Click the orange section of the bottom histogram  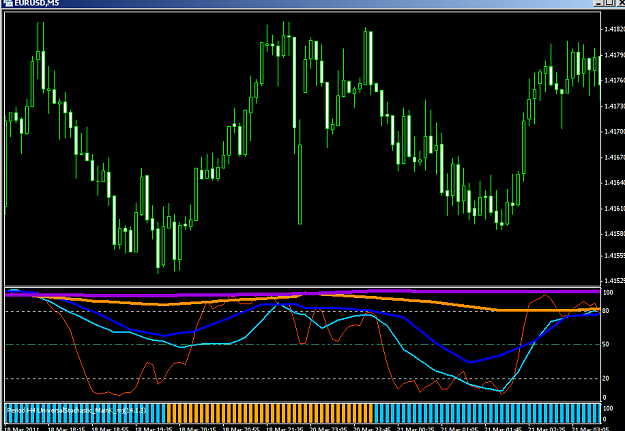[x=270, y=414]
